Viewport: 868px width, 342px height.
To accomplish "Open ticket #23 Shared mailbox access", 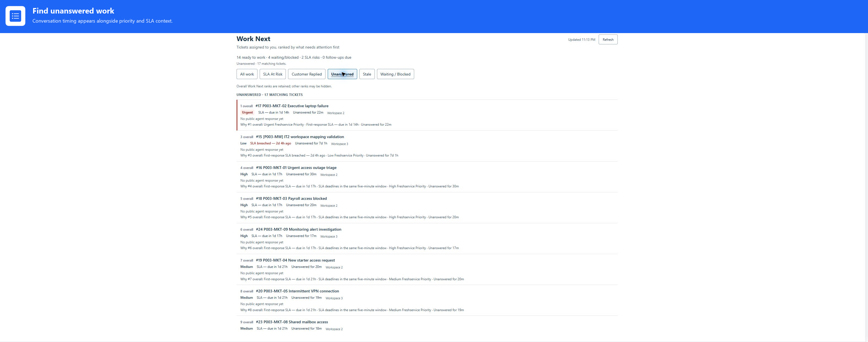I will coord(291,322).
